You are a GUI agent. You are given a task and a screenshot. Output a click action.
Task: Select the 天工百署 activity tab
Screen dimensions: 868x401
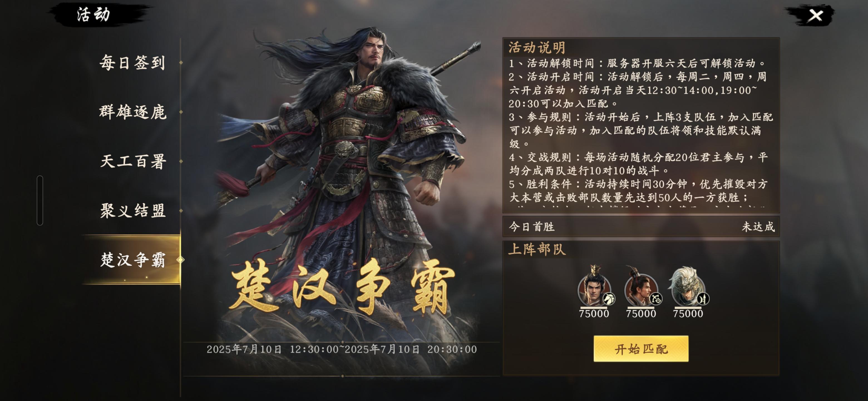[x=133, y=161]
